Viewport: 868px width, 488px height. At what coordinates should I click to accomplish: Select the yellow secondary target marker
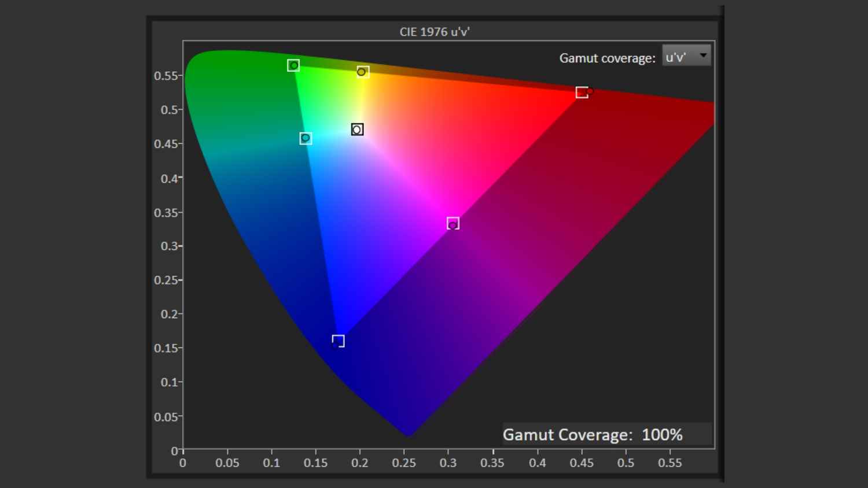(x=363, y=72)
